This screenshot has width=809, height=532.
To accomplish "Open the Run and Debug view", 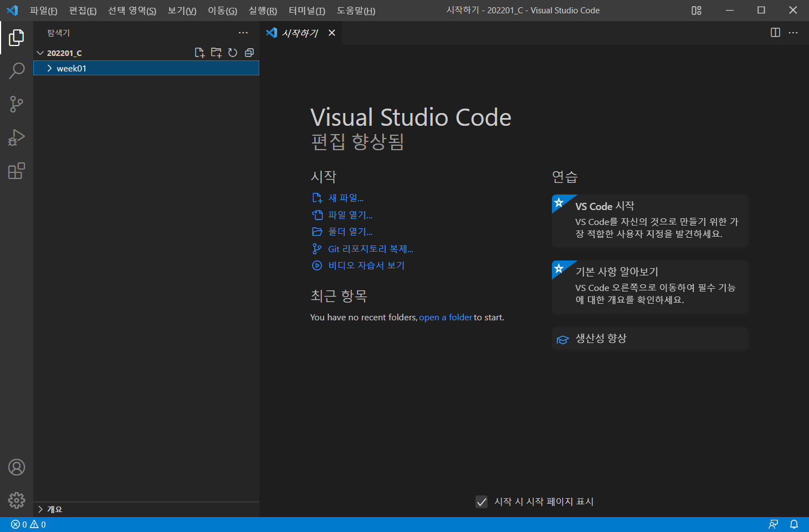I will tap(17, 137).
